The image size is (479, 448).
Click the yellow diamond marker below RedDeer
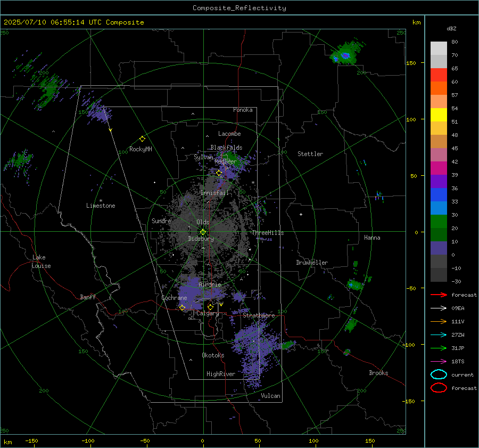[219, 173]
